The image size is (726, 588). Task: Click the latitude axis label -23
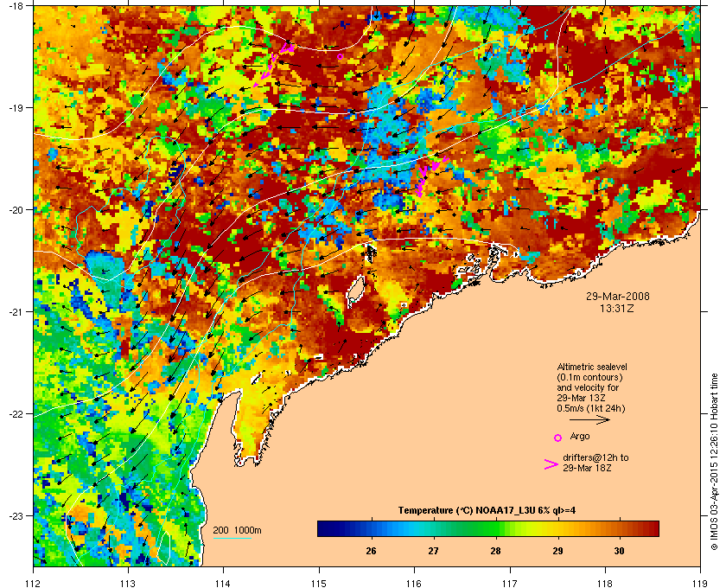[16, 515]
